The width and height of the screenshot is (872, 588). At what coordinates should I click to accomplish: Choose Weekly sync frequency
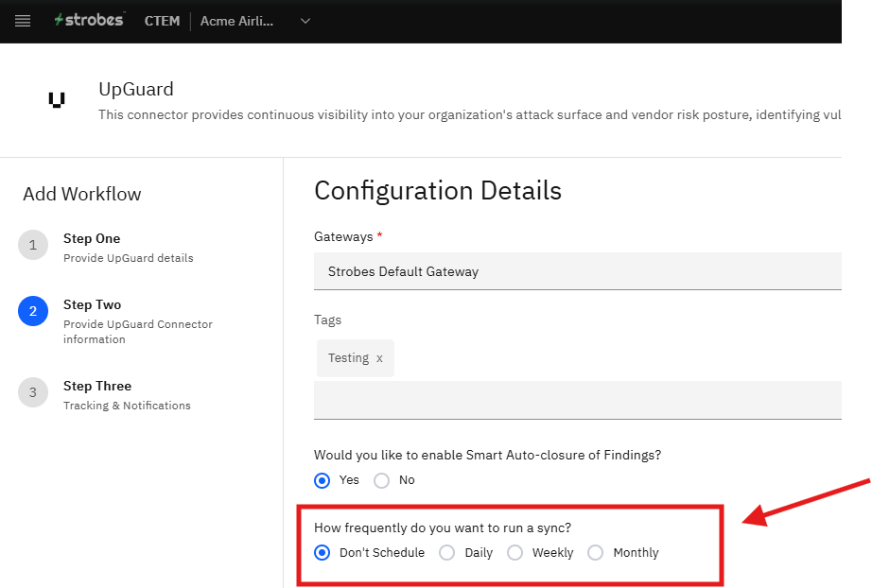click(514, 552)
